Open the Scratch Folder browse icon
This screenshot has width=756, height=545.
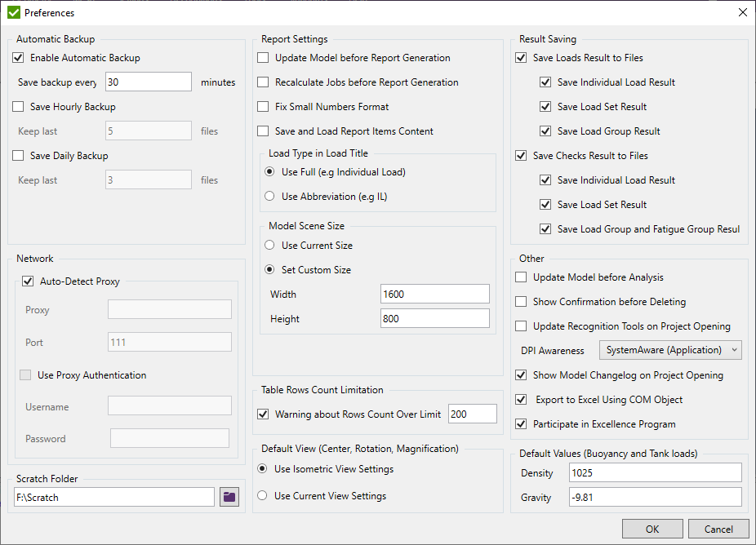(x=229, y=496)
